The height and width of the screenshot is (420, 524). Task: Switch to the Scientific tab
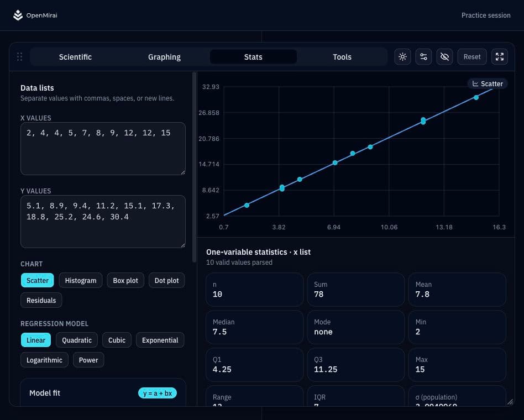(x=75, y=57)
